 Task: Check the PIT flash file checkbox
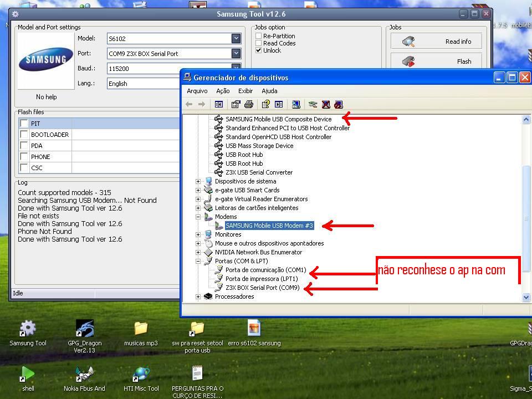(x=24, y=123)
